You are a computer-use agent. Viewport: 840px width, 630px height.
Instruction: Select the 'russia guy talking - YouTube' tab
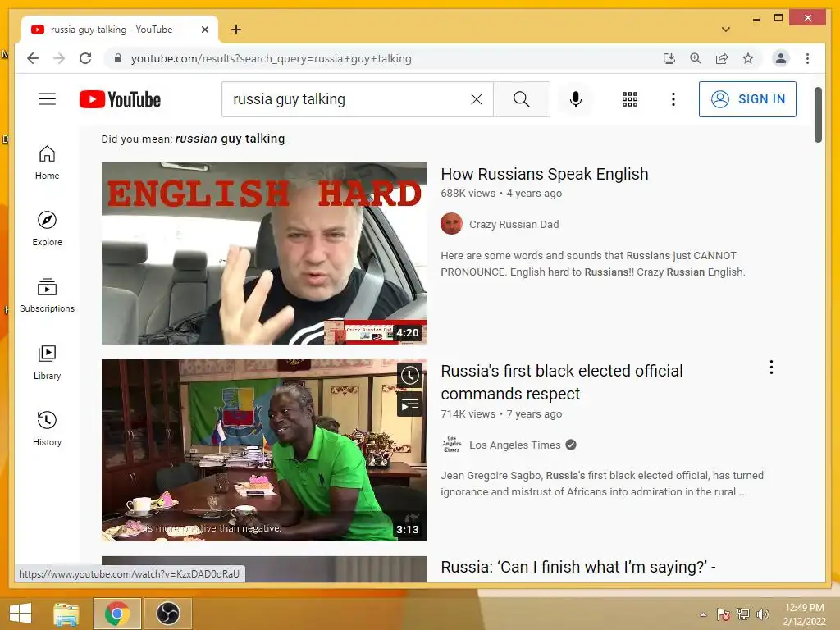(120, 30)
